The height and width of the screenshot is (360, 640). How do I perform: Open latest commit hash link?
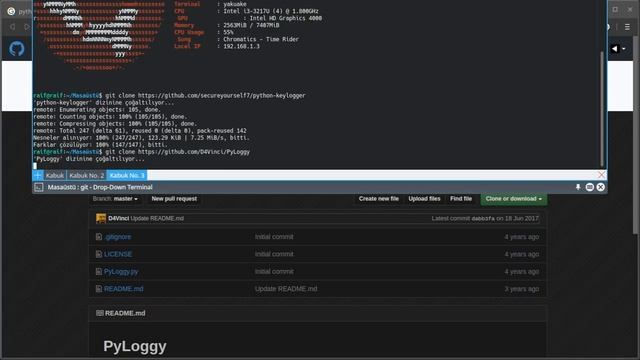point(483,219)
